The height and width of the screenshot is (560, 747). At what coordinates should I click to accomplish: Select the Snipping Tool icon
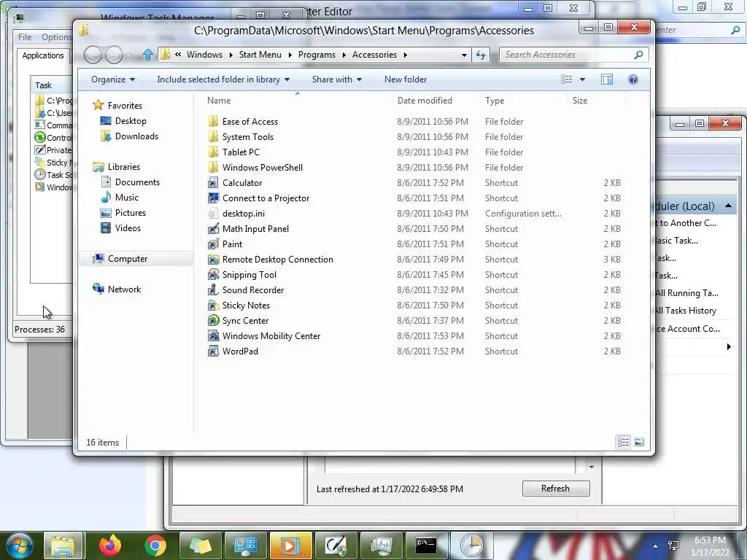pos(214,275)
